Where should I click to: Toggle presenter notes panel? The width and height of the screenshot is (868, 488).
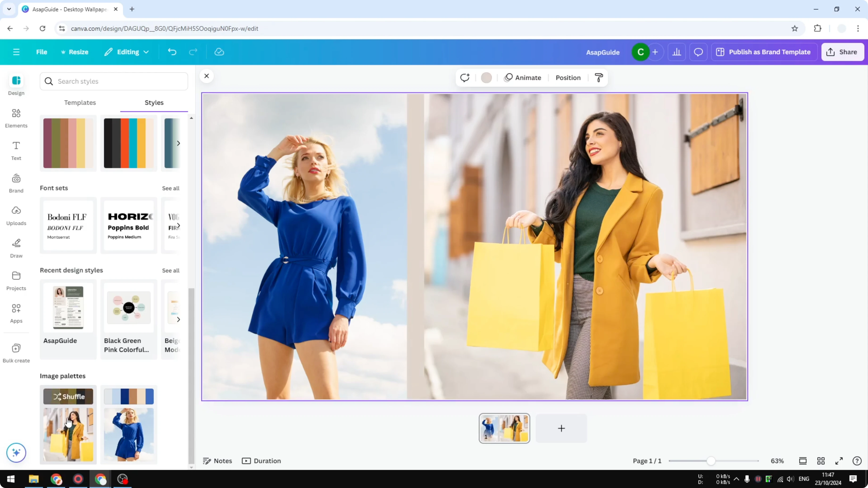pos(217,461)
